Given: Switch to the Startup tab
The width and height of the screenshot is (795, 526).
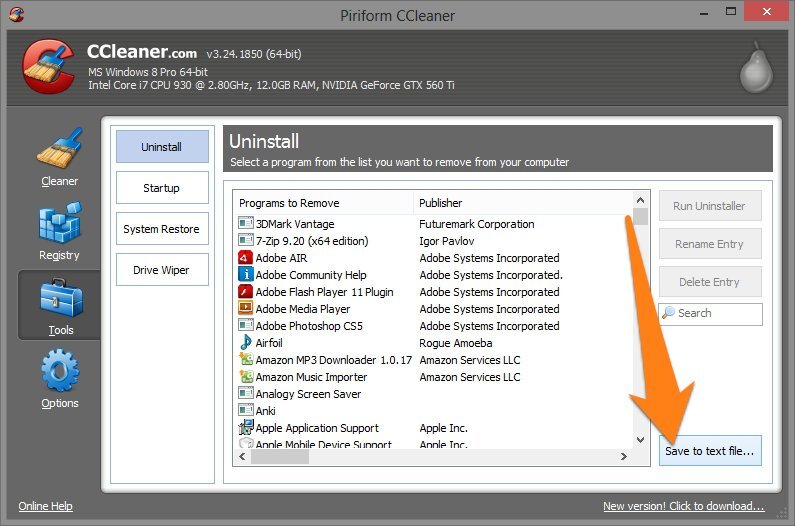Looking at the screenshot, I should point(161,188).
